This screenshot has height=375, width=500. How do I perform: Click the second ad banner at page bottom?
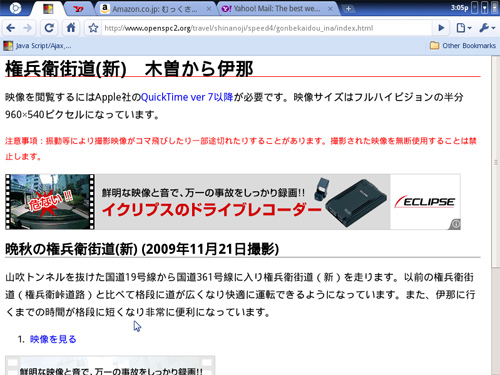110,366
